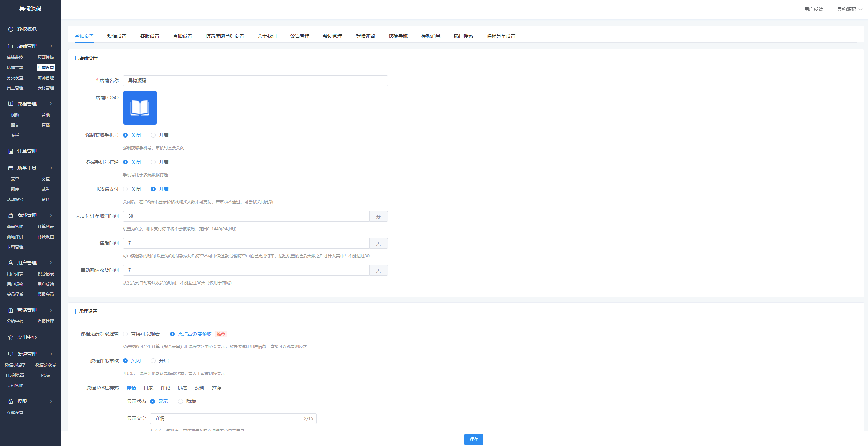868x446 pixels.
Task: Click the 应用中心 star icon
Action: point(11,337)
